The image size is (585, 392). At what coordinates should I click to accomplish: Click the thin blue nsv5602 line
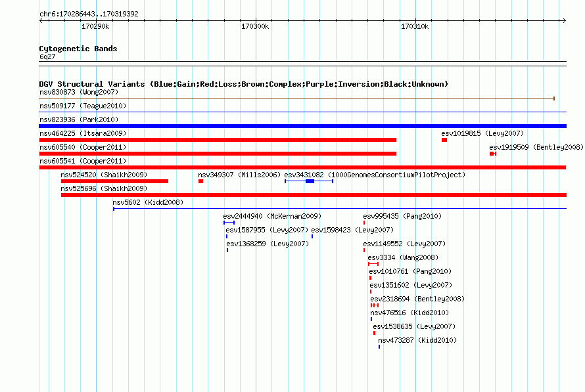coord(340,209)
